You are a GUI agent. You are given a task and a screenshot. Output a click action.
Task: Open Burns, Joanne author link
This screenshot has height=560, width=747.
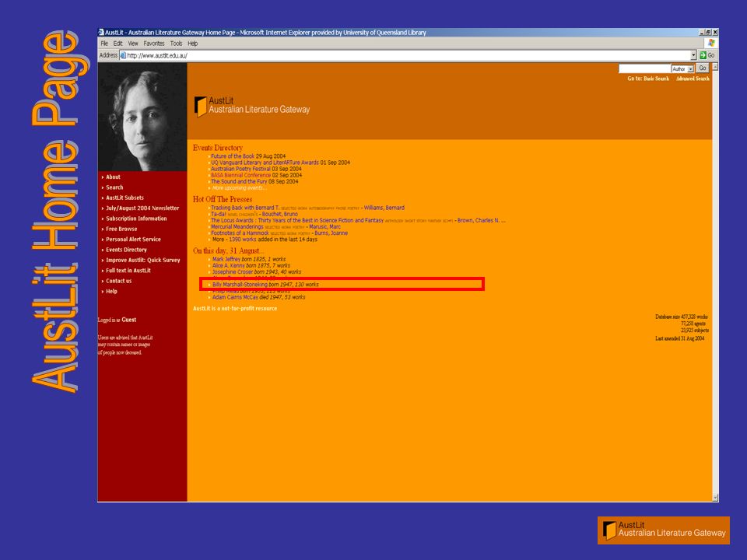pos(331,233)
